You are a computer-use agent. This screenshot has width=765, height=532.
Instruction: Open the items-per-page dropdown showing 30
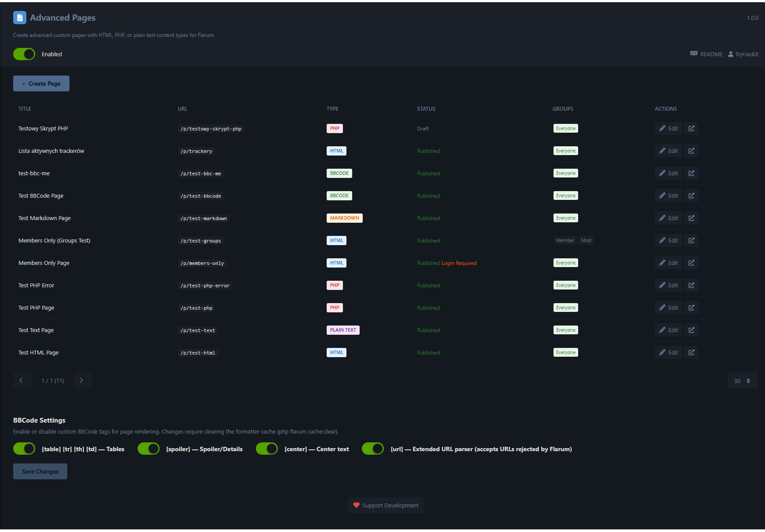743,380
